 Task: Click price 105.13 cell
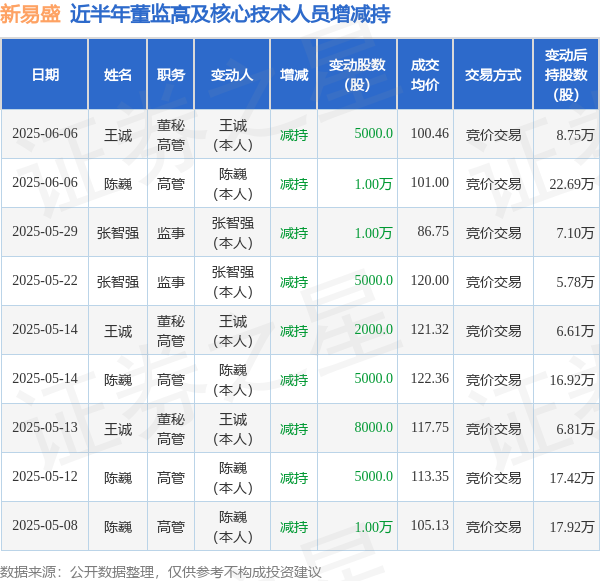click(430, 526)
